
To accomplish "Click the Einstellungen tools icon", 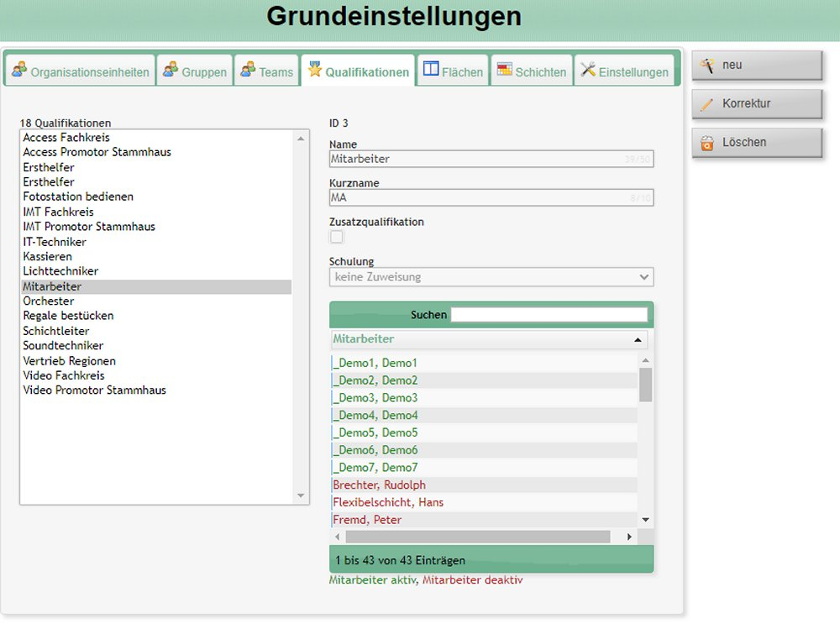I will 588,69.
